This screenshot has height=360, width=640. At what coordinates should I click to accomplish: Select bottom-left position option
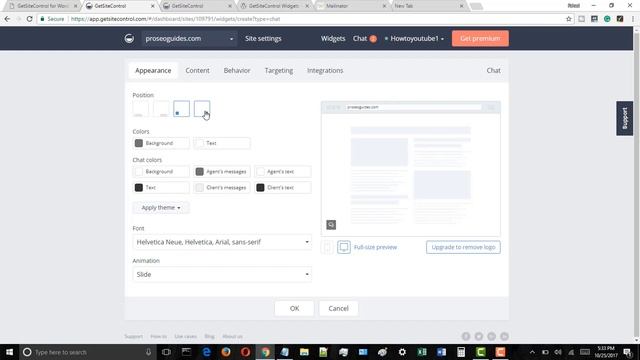click(181, 109)
